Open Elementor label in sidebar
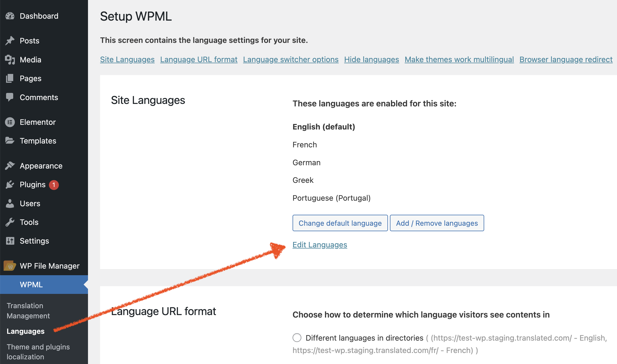617x364 pixels. pyautogui.click(x=38, y=122)
